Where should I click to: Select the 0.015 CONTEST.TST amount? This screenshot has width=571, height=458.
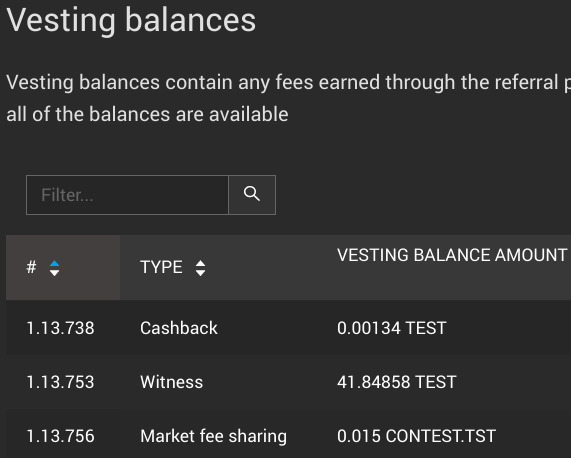[416, 436]
